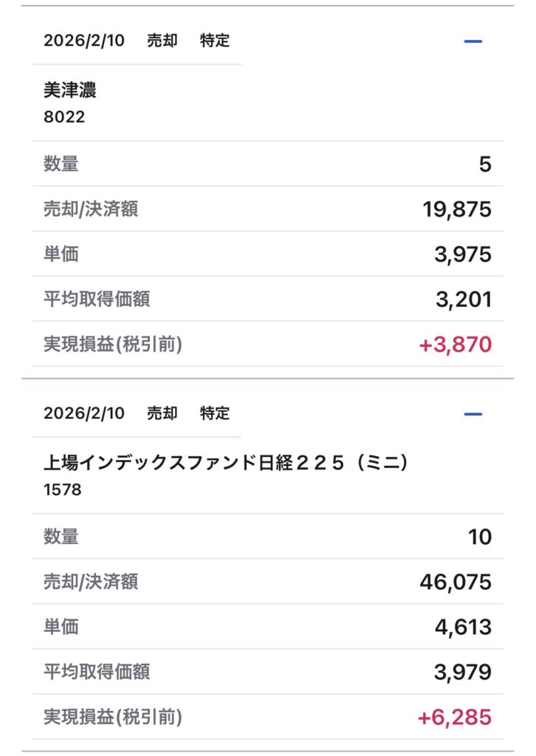Open the 上場インデックスファンド日経225(ミニ) fund name

coord(226,464)
